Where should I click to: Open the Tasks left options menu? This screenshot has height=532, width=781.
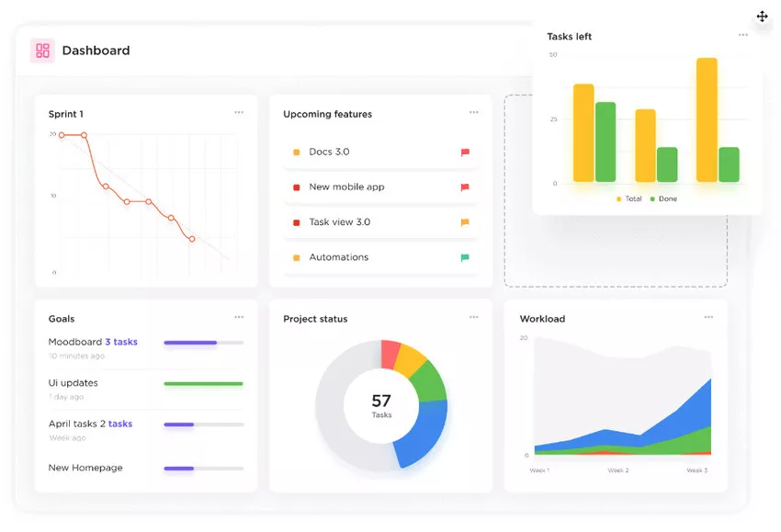[742, 35]
